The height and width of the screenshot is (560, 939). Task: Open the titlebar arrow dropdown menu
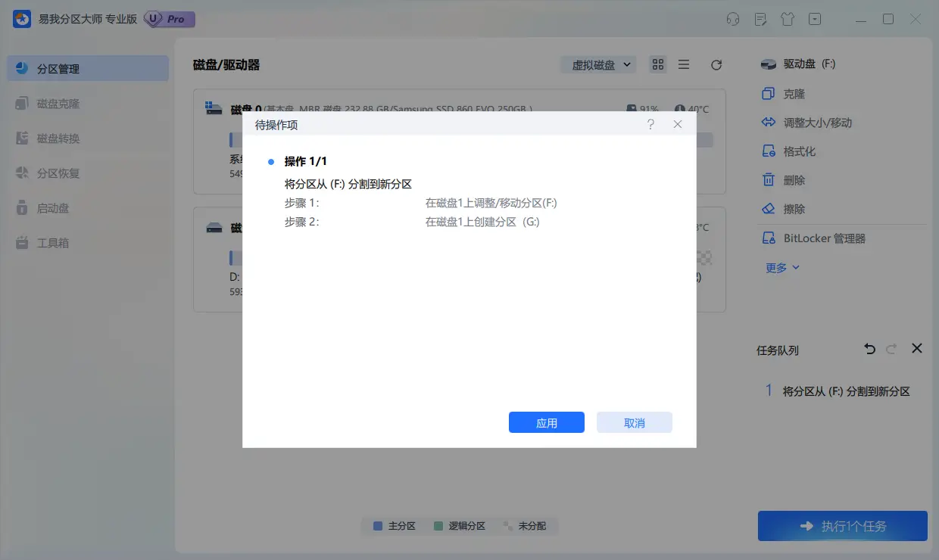(x=815, y=19)
